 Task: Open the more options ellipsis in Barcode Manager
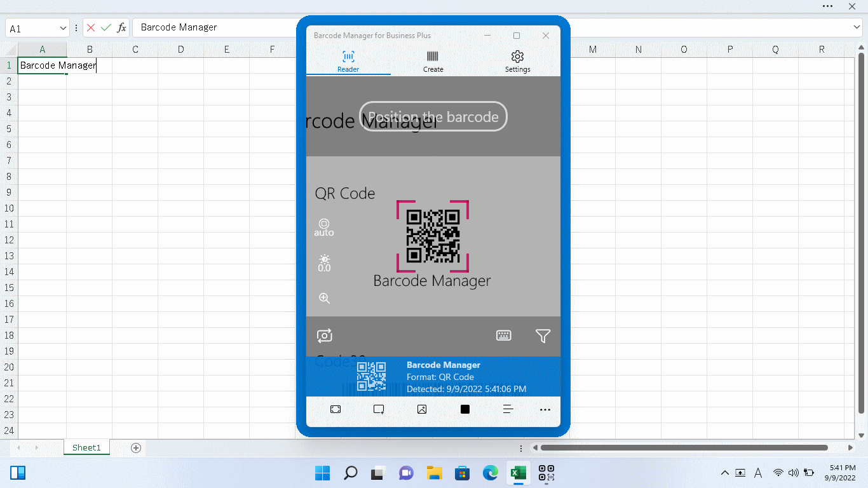[545, 409]
